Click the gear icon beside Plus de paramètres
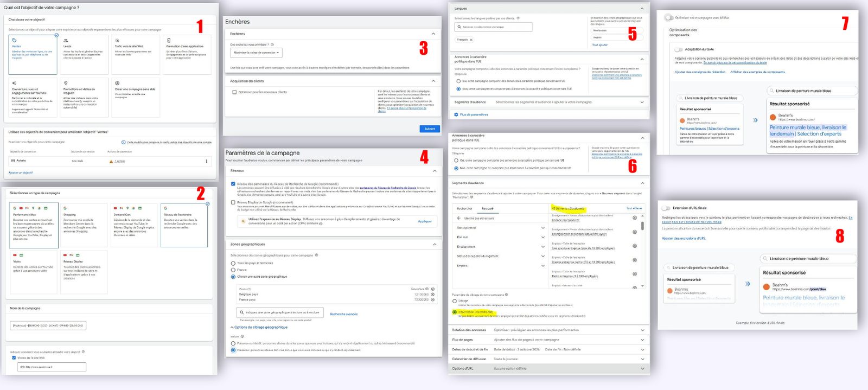 pyautogui.click(x=456, y=114)
